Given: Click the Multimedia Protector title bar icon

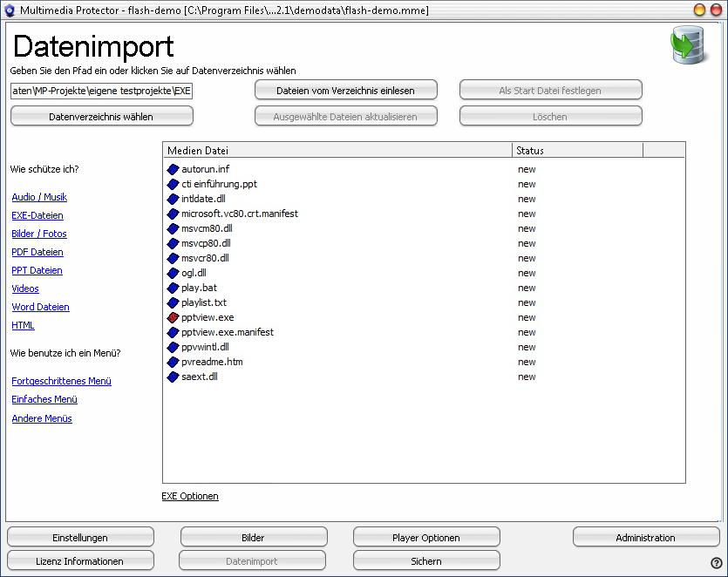Looking at the screenshot, I should 10,10.
